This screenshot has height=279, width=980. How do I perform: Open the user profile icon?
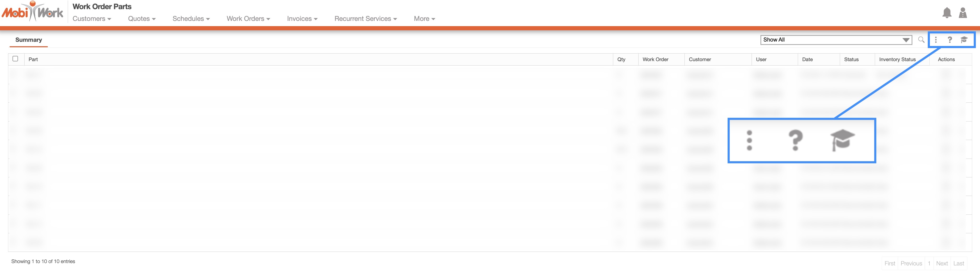[x=963, y=13]
